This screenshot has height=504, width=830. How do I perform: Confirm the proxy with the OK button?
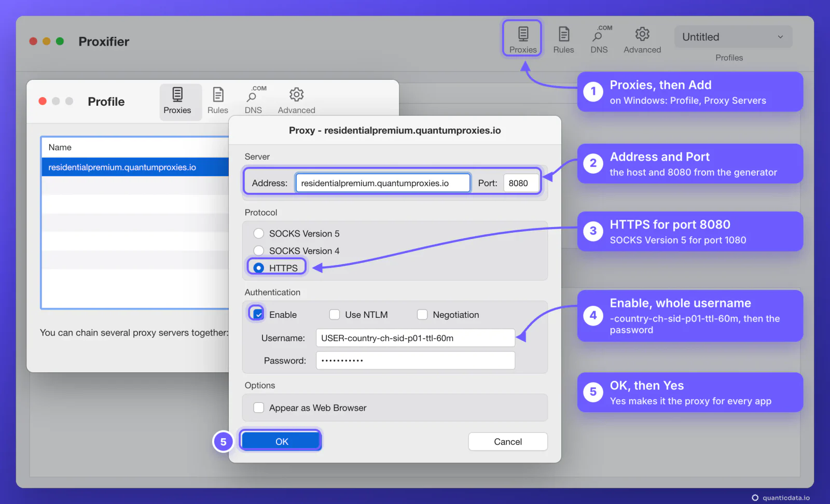pos(281,441)
